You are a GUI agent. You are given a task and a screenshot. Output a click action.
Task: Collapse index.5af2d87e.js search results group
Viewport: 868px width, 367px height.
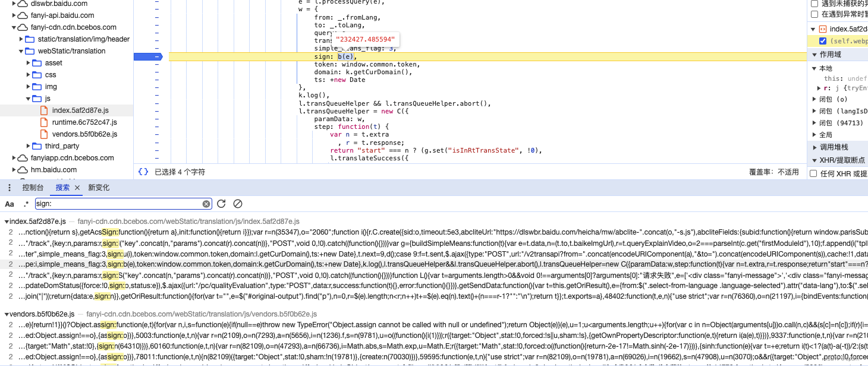(x=7, y=222)
